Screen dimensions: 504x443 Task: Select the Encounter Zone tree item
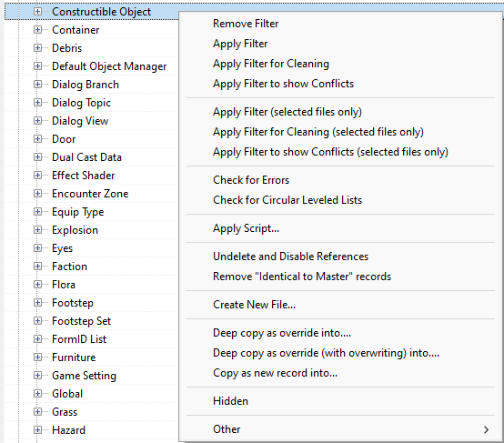90,194
